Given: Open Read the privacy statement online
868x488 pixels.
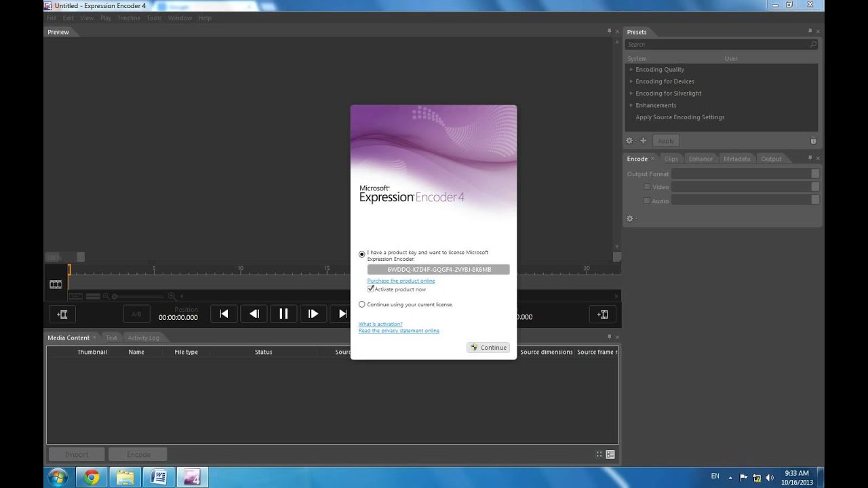Looking at the screenshot, I should pos(399,331).
